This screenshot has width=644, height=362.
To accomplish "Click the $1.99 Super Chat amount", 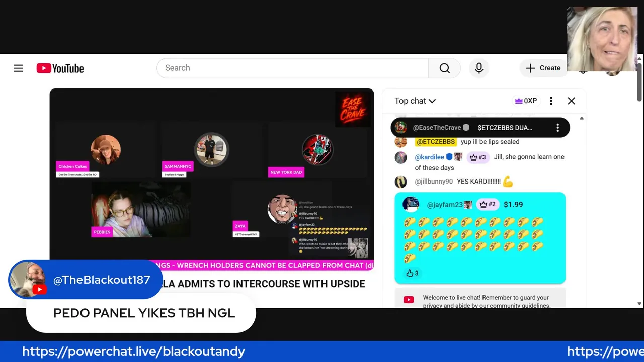I will 513,205.
